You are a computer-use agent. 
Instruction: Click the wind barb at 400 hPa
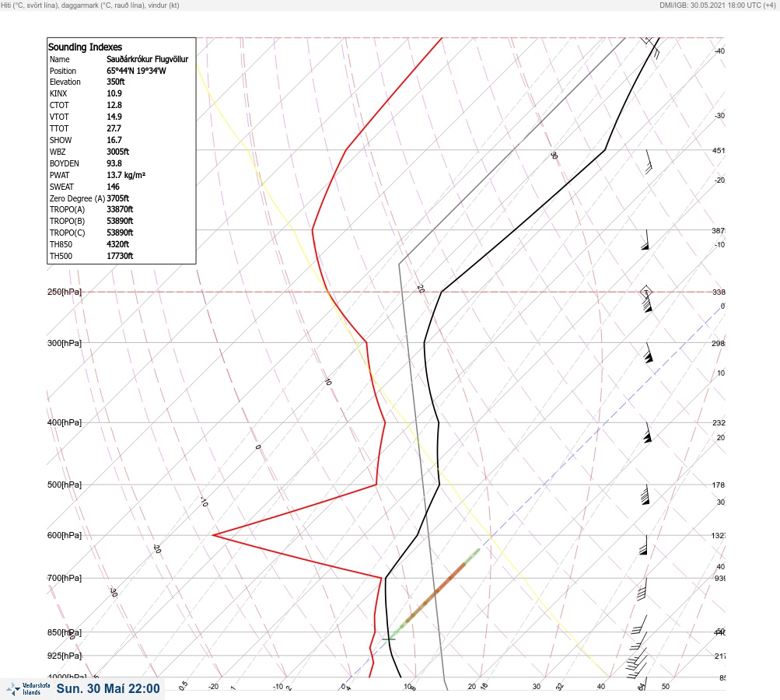point(647,433)
